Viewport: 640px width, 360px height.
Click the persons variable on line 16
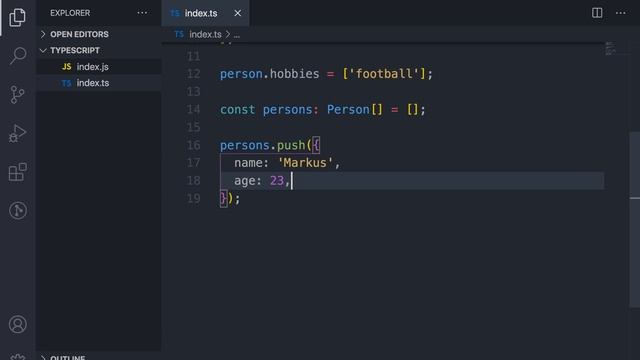[244, 145]
